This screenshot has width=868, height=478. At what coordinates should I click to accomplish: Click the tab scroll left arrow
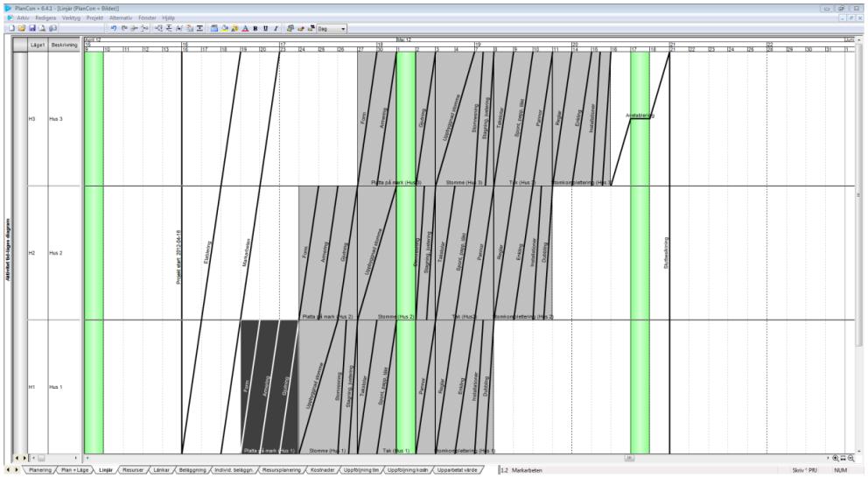[8, 470]
